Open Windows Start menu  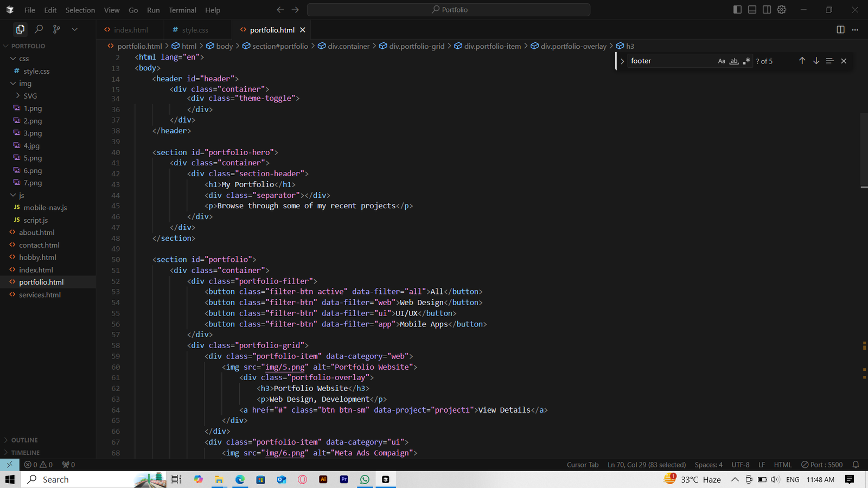[x=10, y=479]
